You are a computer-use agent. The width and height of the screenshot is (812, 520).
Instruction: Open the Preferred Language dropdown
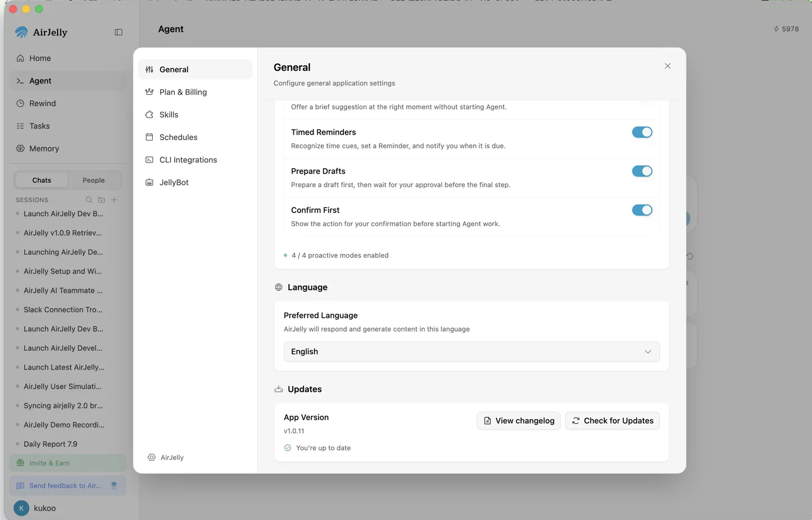pyautogui.click(x=471, y=351)
